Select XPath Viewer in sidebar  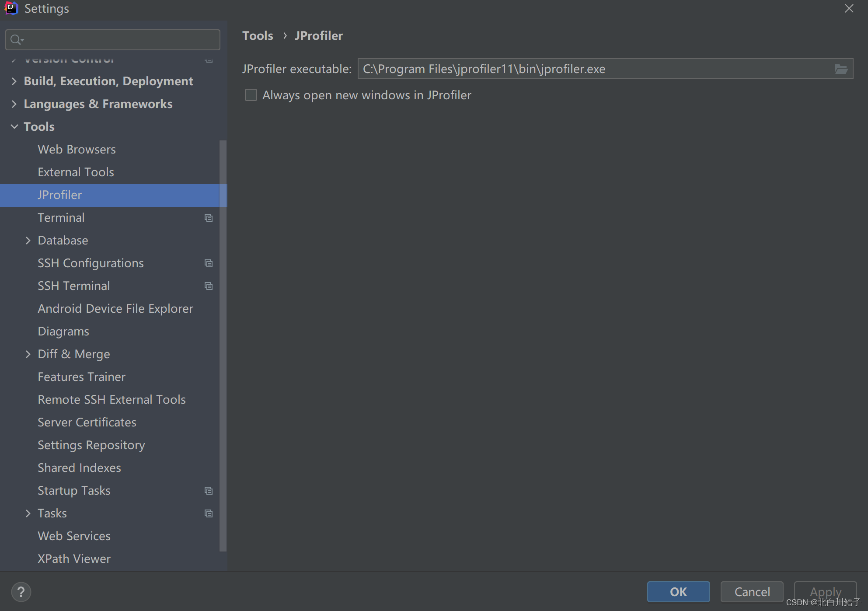(73, 559)
